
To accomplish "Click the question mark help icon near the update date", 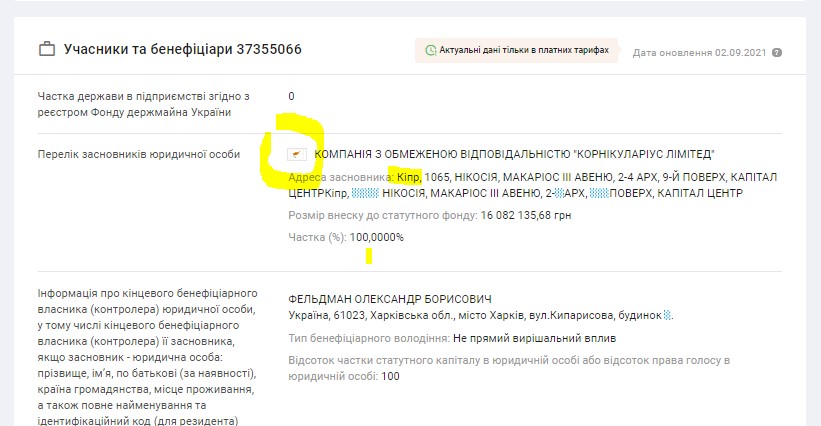I will click(777, 52).
